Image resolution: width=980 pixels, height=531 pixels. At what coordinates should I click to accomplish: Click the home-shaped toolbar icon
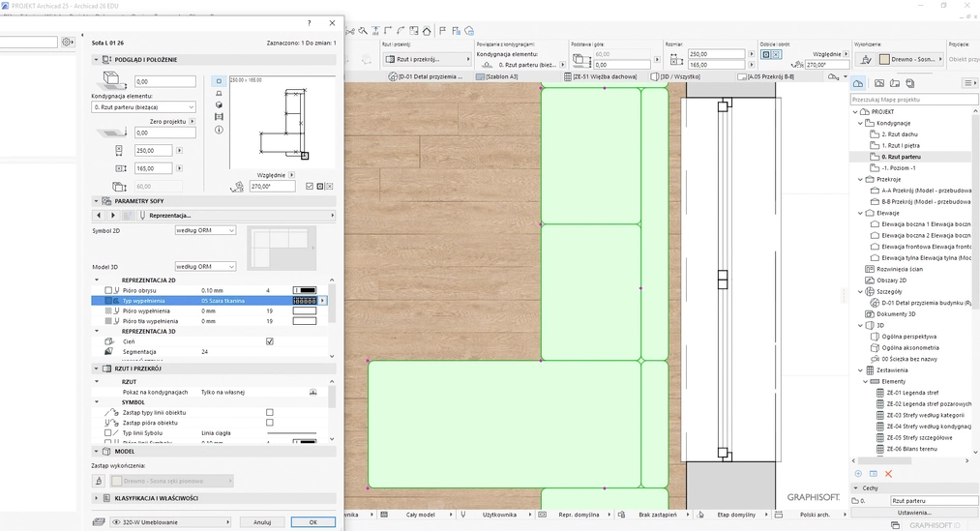[x=427, y=31]
